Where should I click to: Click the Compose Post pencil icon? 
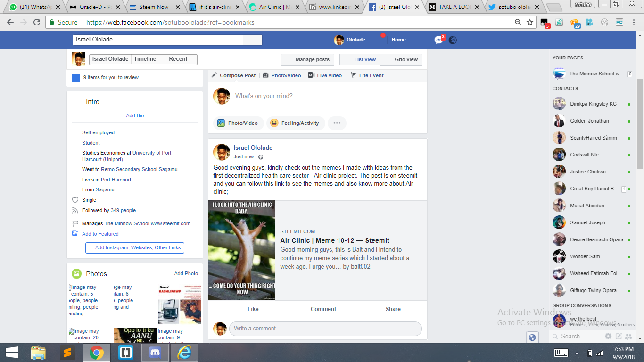(x=214, y=75)
